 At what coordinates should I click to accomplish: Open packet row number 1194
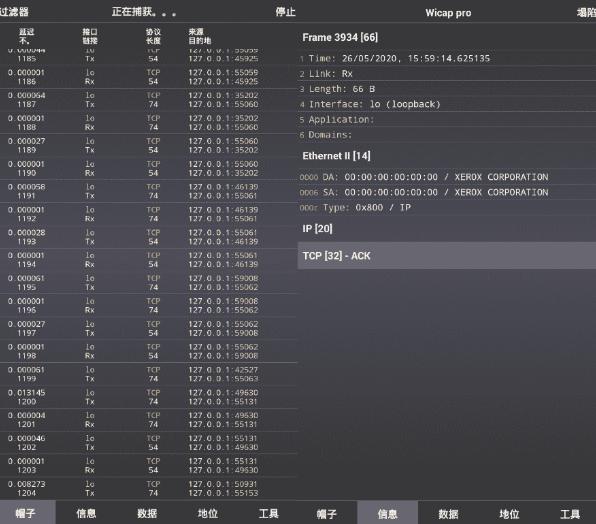[149, 260]
